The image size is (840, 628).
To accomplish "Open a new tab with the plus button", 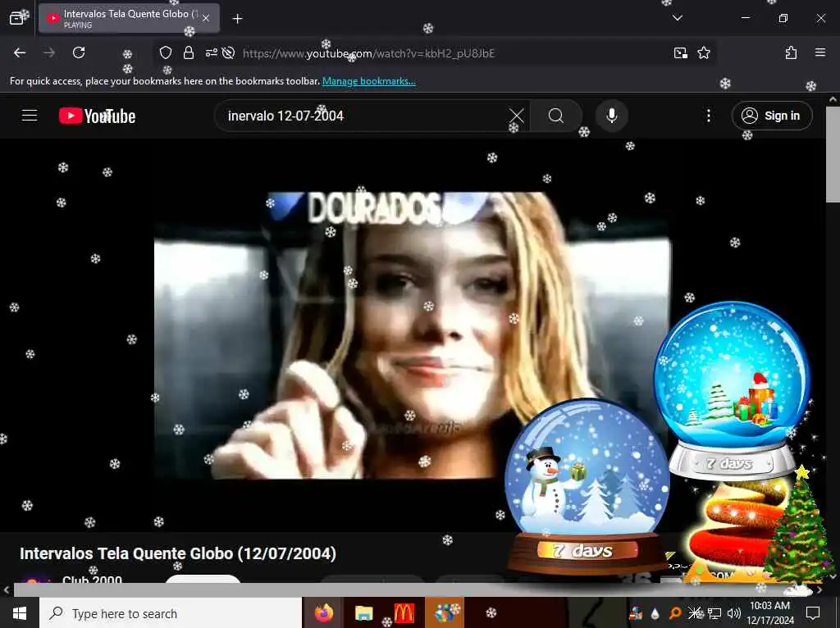I will pos(237,19).
